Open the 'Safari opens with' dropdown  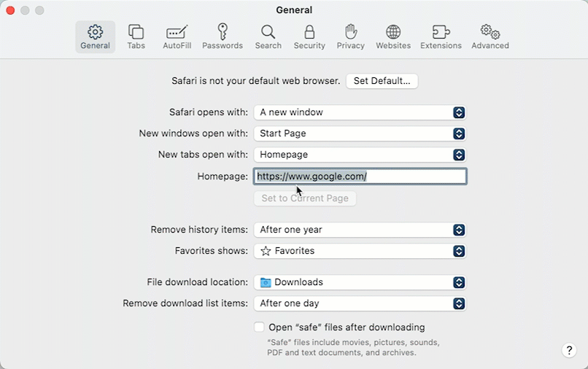360,112
